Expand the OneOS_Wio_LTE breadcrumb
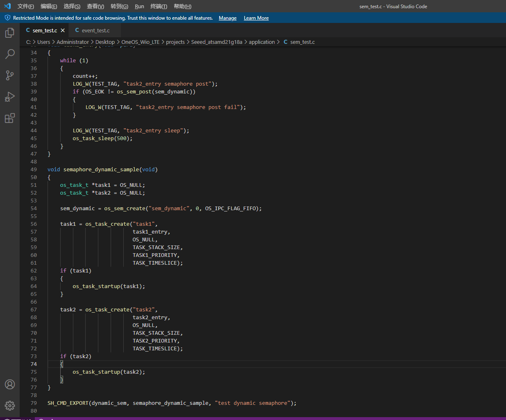This screenshot has width=506, height=420. tap(141, 42)
